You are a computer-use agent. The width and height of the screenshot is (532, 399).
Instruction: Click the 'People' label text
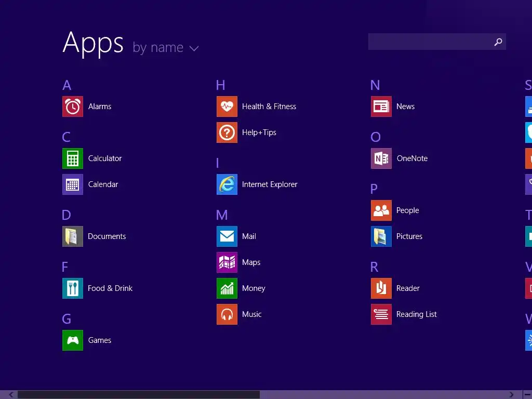(408, 210)
